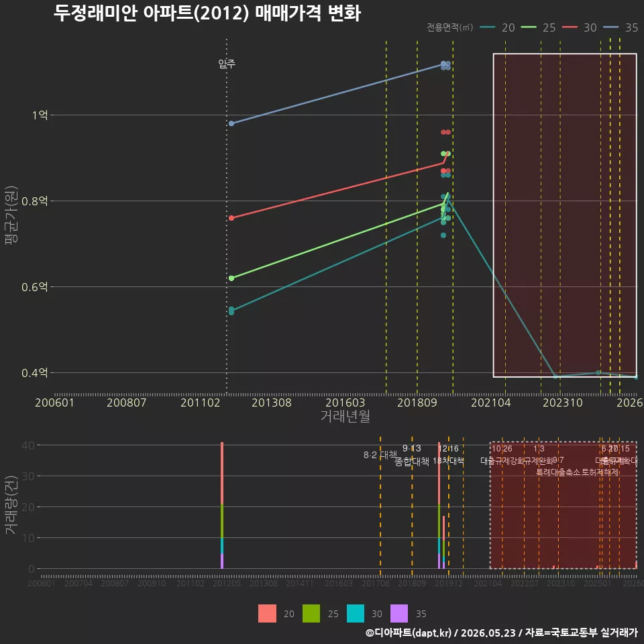The image size is (644, 644).
Task: Click the 입주 annotation label
Action: pyautogui.click(x=227, y=64)
